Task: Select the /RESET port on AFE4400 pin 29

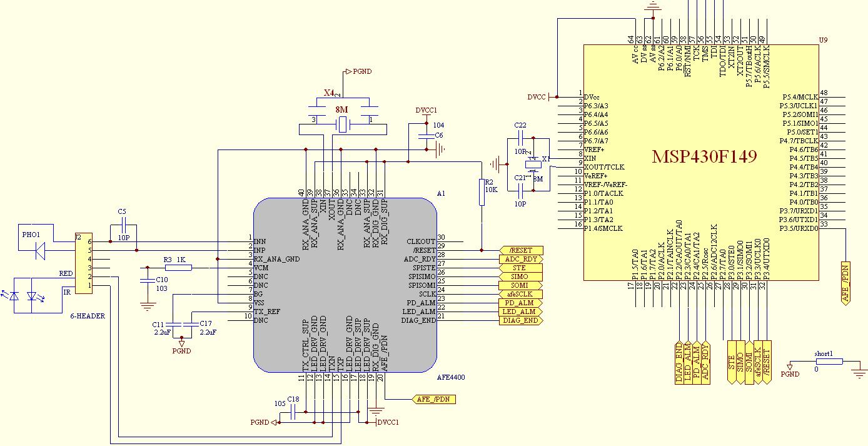Action: (x=522, y=250)
